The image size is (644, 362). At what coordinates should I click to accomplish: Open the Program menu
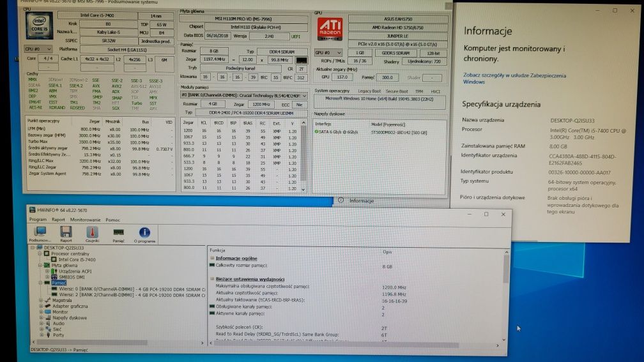pyautogui.click(x=38, y=220)
